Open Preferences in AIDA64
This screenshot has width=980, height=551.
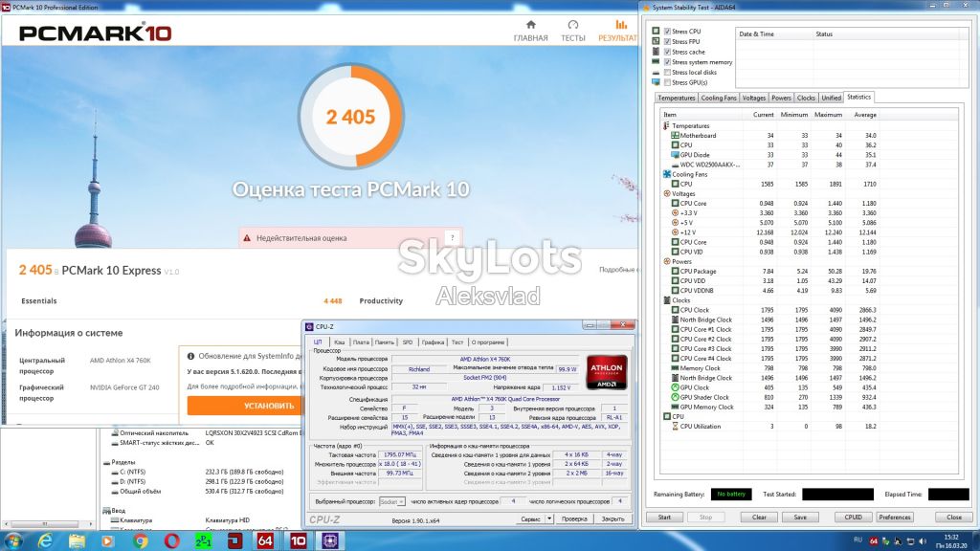(x=895, y=517)
